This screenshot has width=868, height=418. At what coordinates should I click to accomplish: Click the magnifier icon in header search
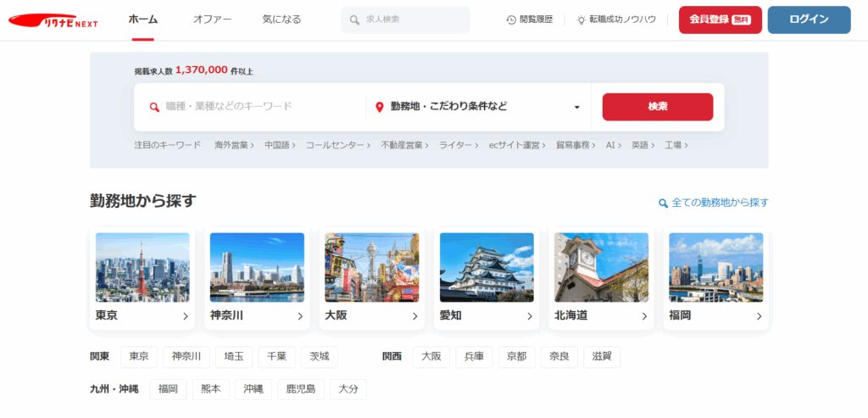coord(357,20)
